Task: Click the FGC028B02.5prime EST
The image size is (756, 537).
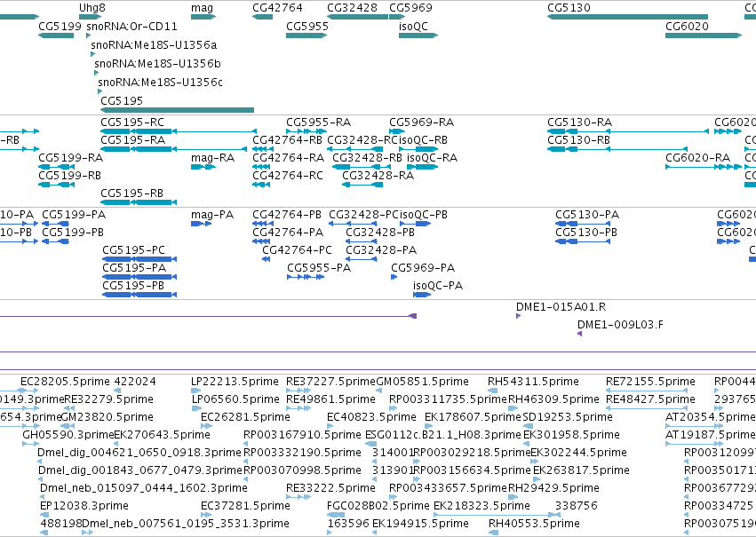Action: 336,515
